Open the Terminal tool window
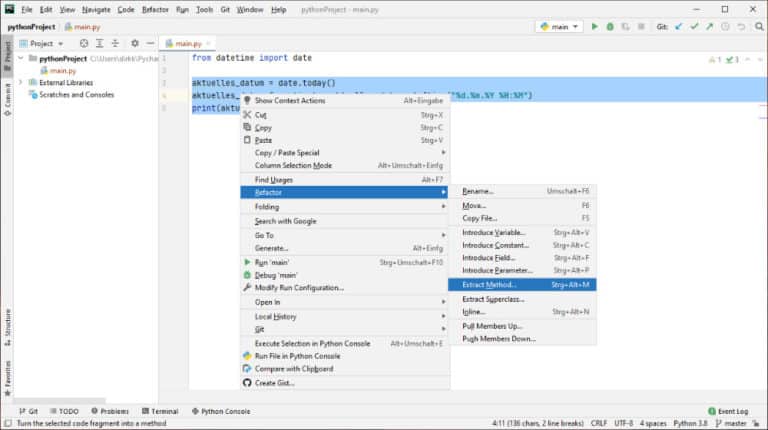 158,411
